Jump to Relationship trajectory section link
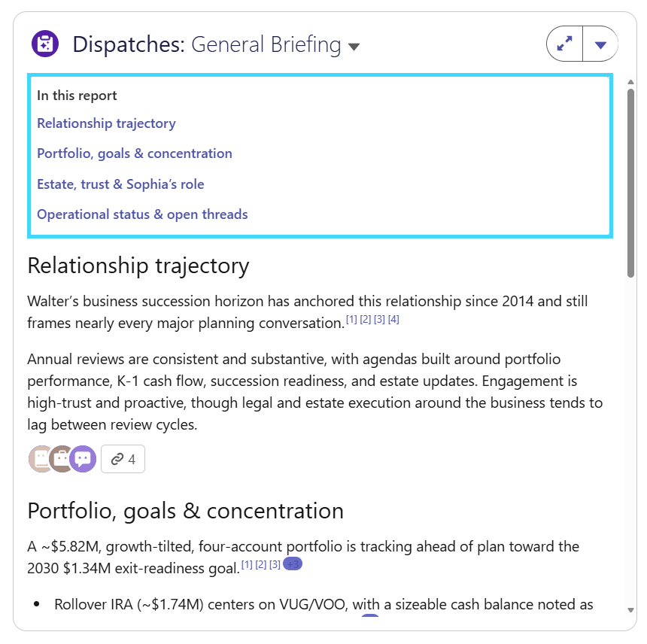The width and height of the screenshot is (647, 644). click(x=107, y=123)
